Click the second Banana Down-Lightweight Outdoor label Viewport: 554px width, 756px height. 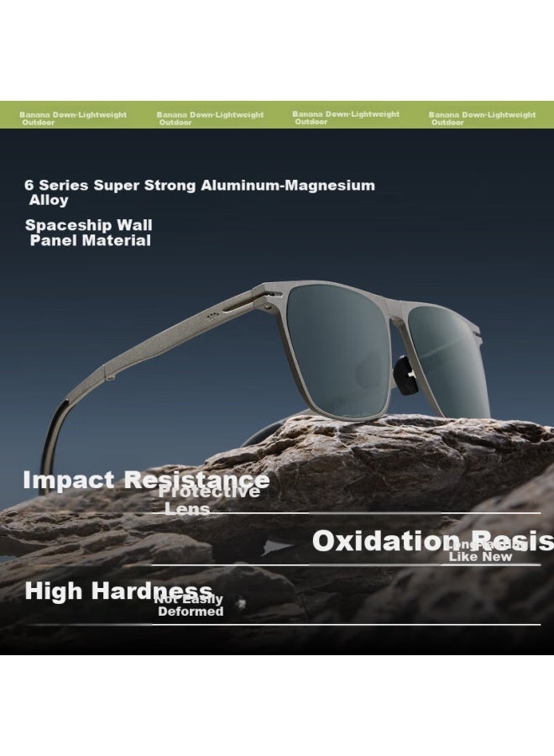pyautogui.click(x=210, y=118)
